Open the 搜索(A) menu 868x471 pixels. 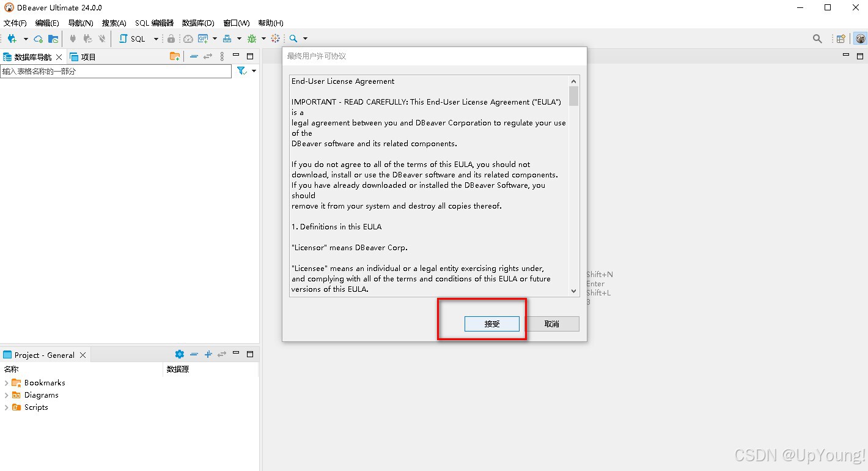tap(114, 23)
